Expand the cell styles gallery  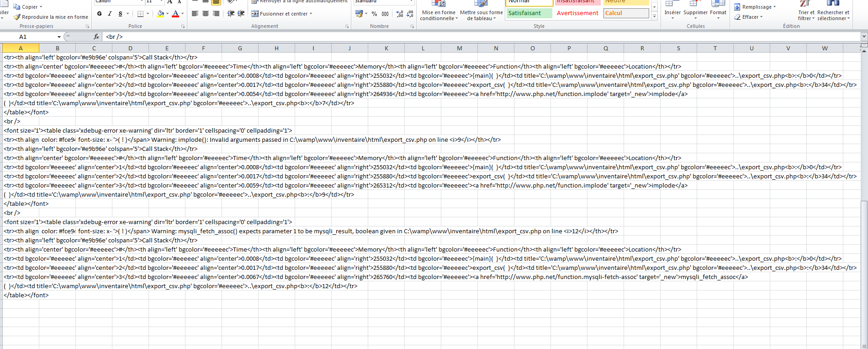tap(654, 16)
